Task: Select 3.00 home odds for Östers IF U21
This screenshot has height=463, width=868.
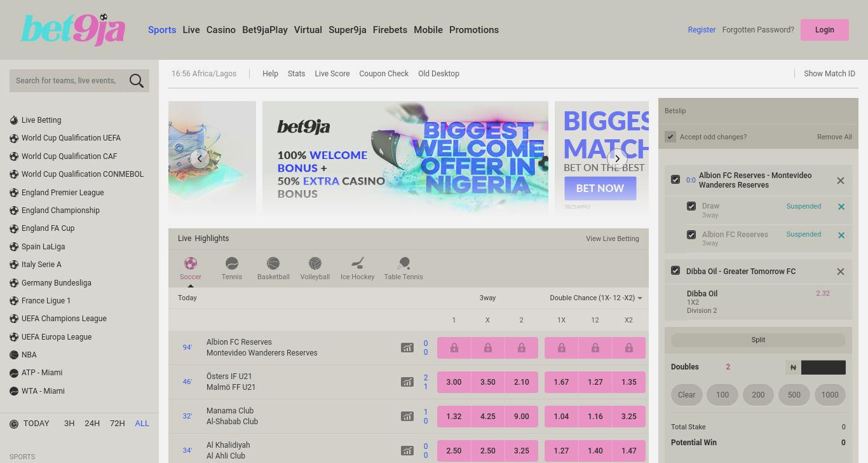Action: point(454,382)
